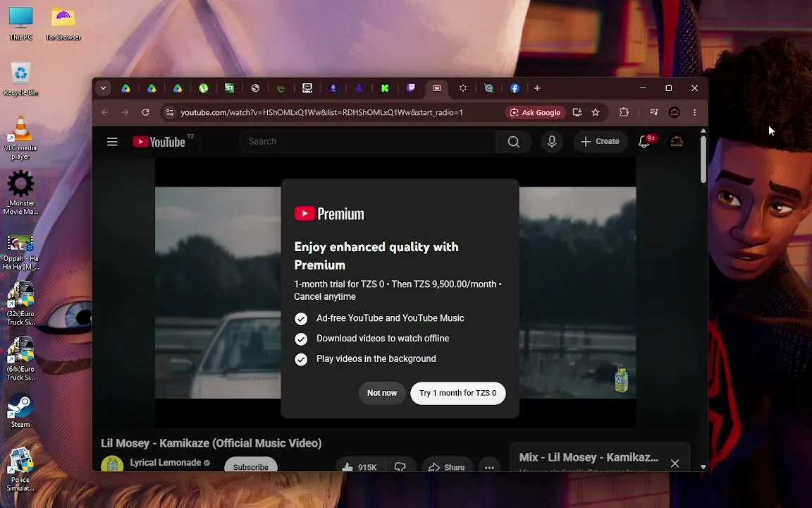This screenshot has height=508, width=812.
Task: Open the Chrome profile avatar
Action: pos(675,112)
